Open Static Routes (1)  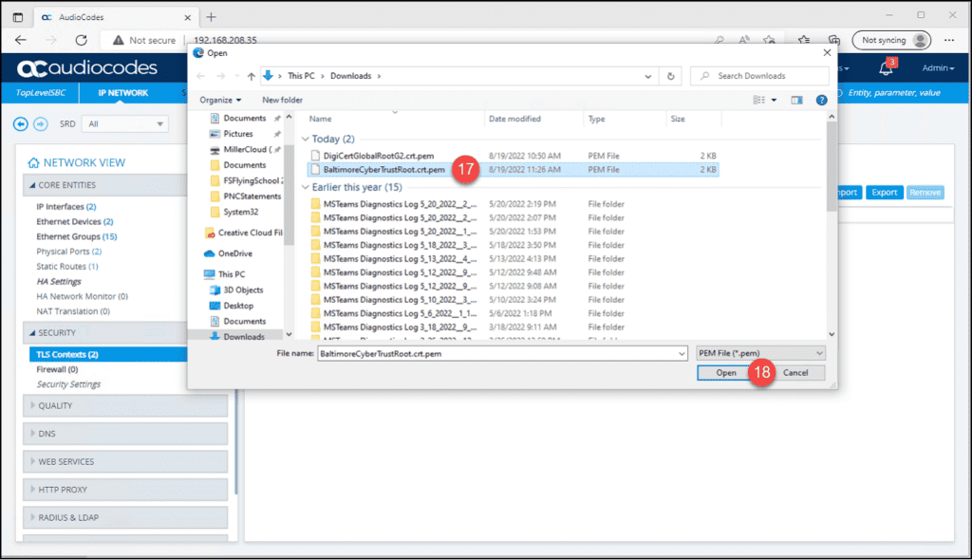(x=67, y=266)
